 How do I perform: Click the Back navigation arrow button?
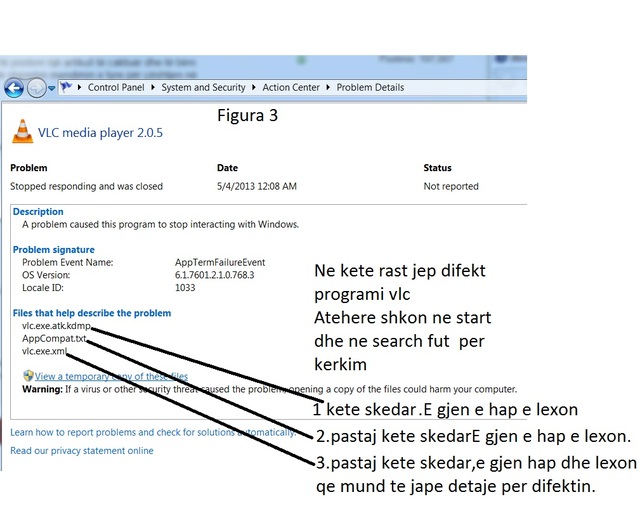pyautogui.click(x=14, y=88)
